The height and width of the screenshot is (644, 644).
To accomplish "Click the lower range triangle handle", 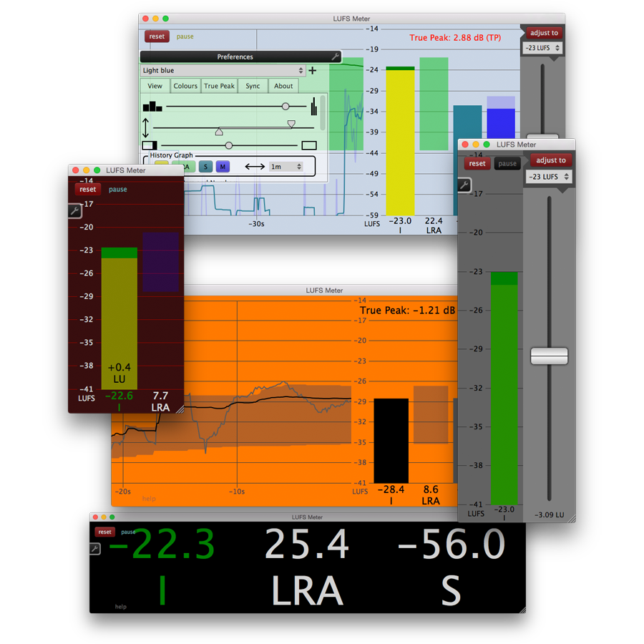I will coord(219,132).
